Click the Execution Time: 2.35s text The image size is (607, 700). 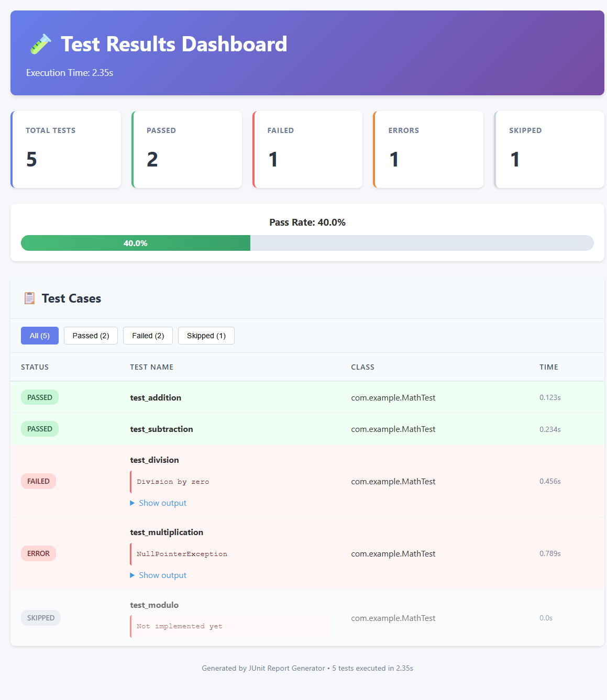(70, 73)
